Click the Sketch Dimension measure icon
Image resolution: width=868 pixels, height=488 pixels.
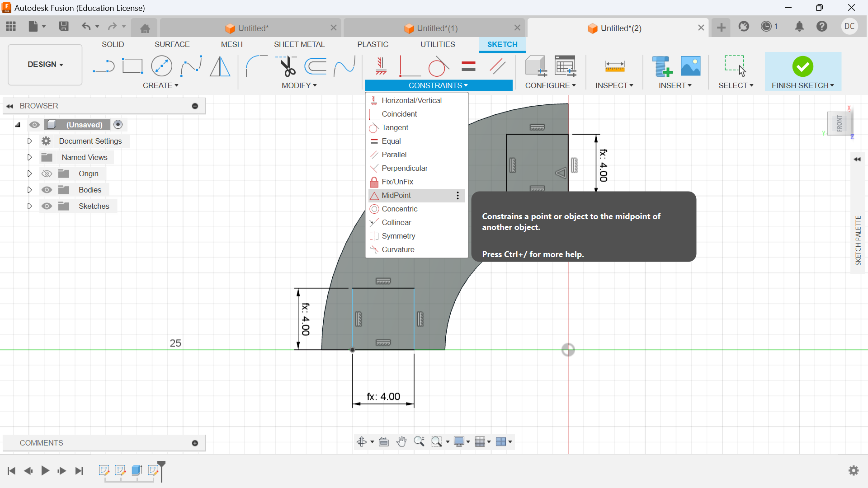(x=614, y=66)
